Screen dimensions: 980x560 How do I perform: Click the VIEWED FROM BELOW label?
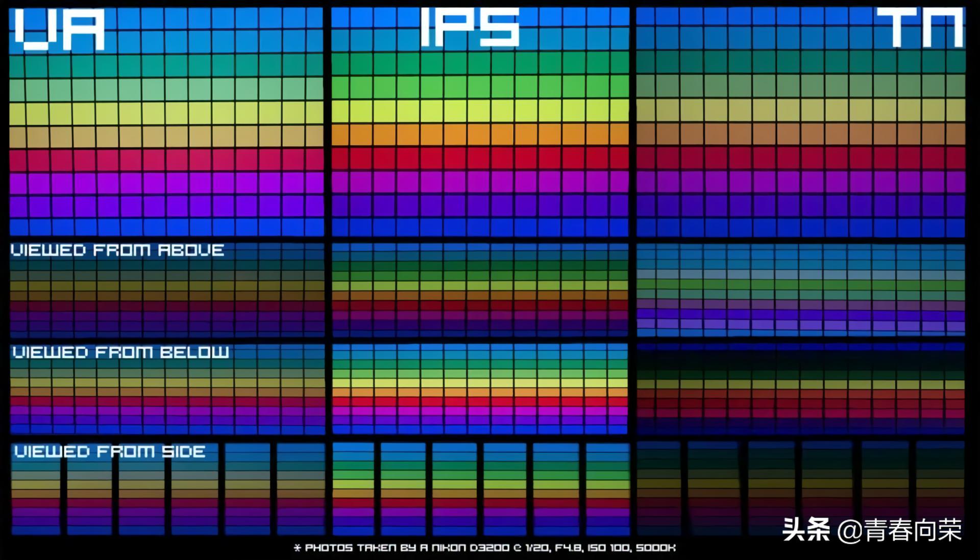(x=120, y=352)
